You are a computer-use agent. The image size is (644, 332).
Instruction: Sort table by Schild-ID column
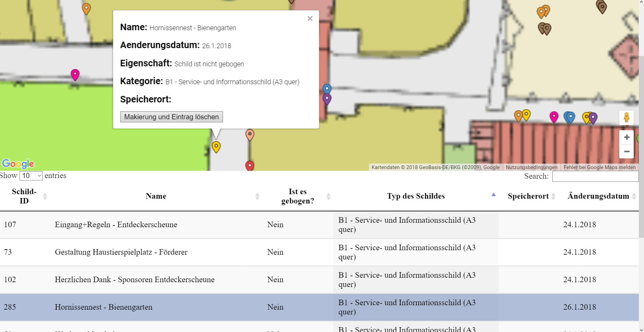[24, 196]
